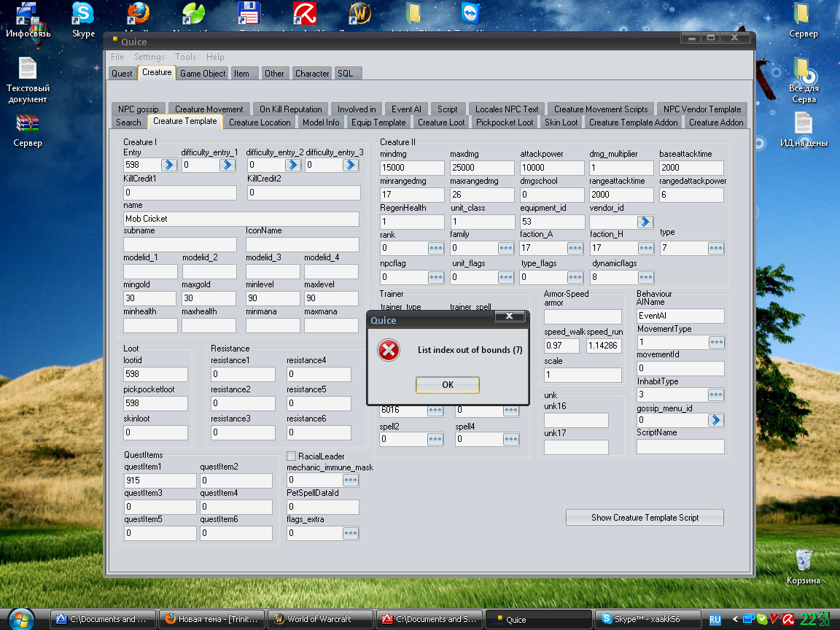
Task: Open the MovementType ellipsis picker
Action: coord(716,342)
